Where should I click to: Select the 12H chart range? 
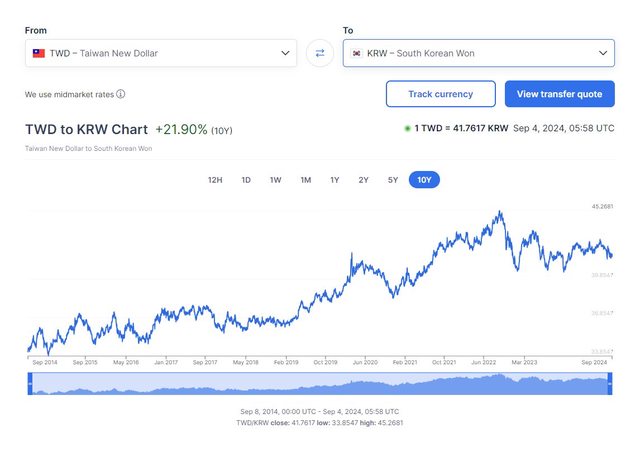coord(215,180)
